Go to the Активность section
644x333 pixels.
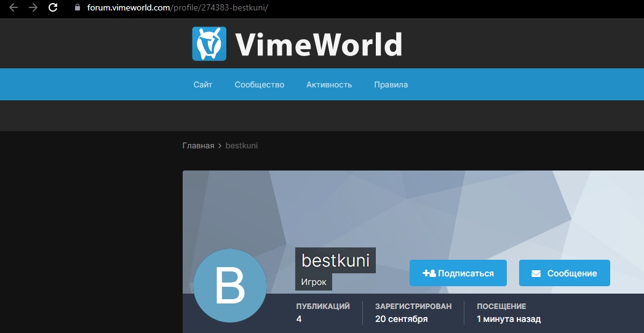tap(329, 84)
